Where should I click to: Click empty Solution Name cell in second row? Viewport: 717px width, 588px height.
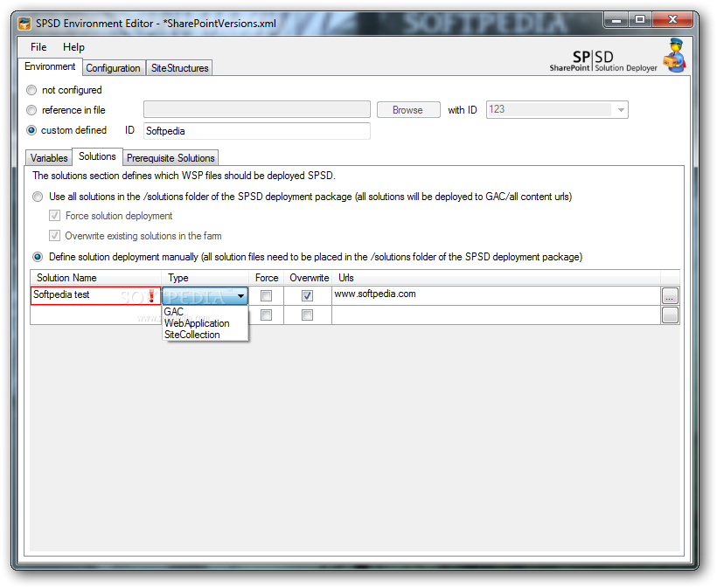[95, 315]
